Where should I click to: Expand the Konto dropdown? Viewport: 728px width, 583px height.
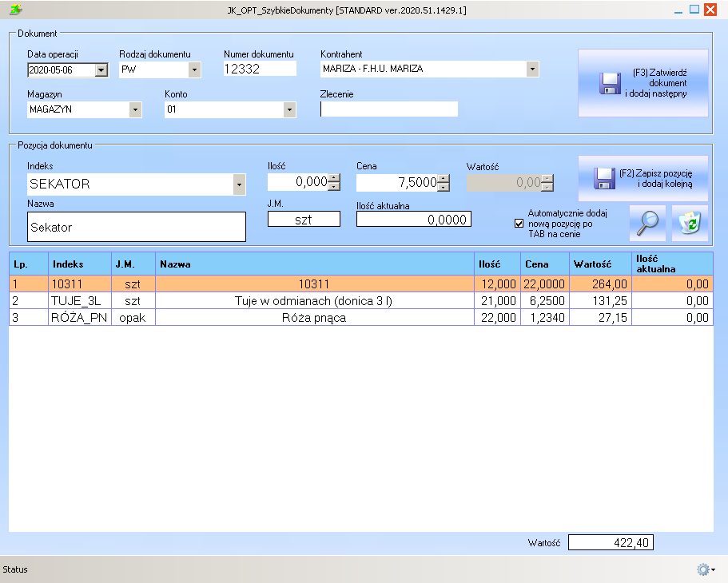(x=289, y=110)
